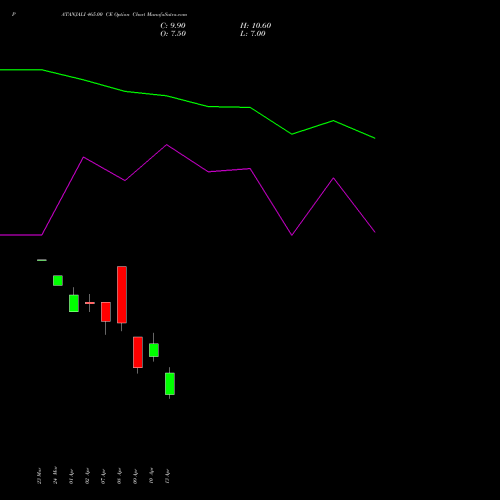Click the green candlestick for 24 Mar
The height and width of the screenshot is (500, 500).
coord(58,281)
